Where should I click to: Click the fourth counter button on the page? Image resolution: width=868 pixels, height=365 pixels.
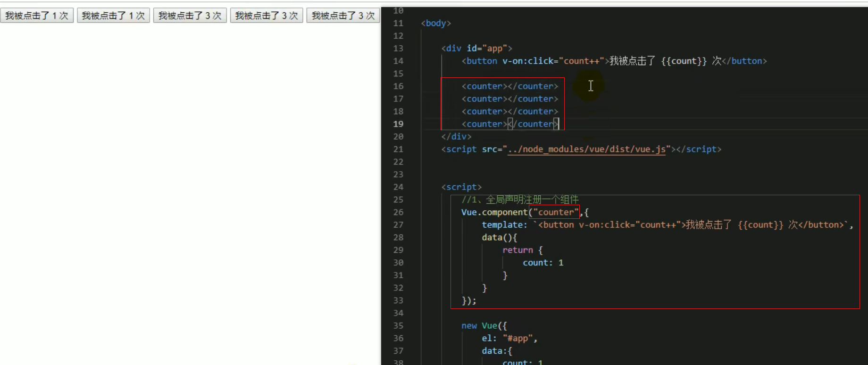click(267, 16)
